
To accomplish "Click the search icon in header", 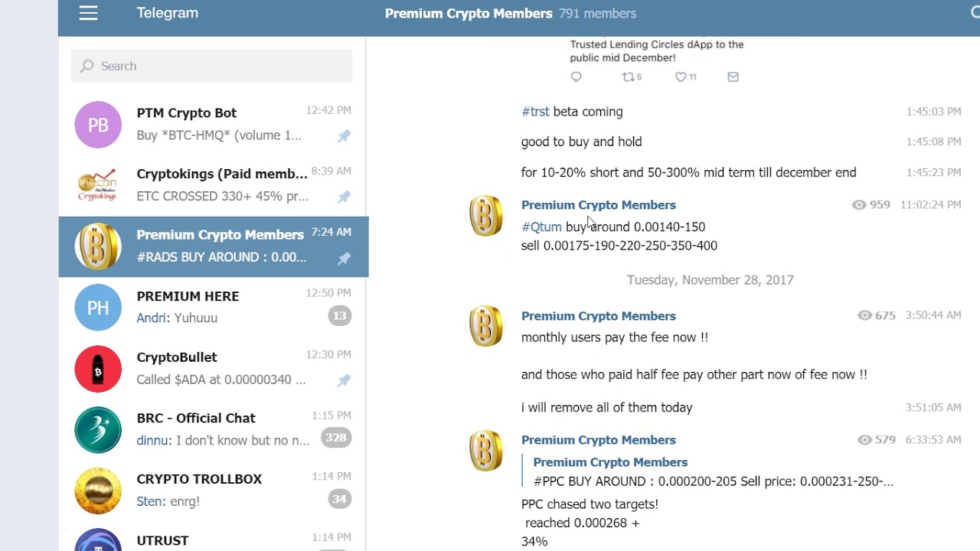I will pyautogui.click(x=975, y=12).
